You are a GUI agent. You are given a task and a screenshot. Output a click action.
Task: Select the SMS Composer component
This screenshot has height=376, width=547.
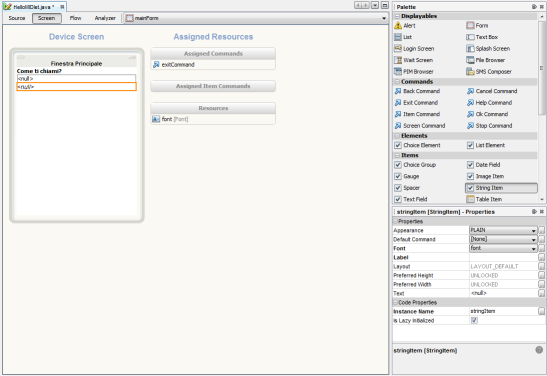click(x=489, y=72)
